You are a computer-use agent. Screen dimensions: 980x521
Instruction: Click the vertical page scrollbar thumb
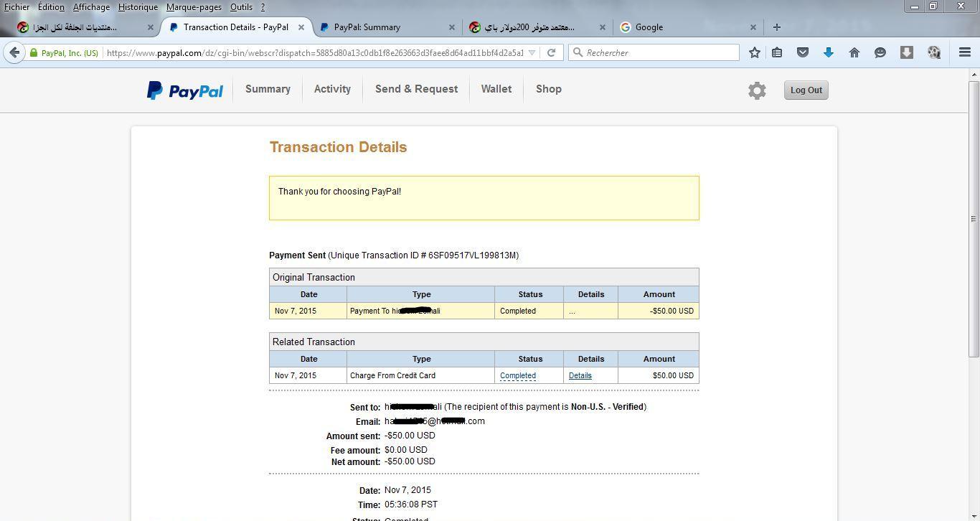coord(974,218)
